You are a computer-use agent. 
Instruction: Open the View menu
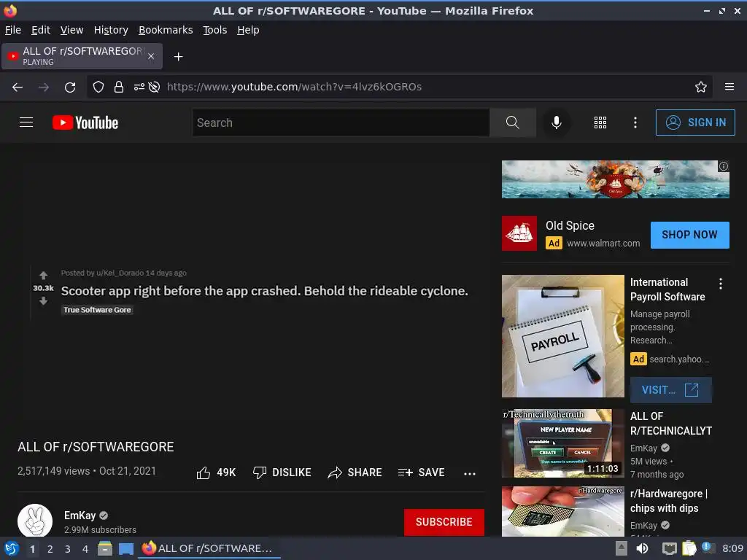tap(71, 30)
